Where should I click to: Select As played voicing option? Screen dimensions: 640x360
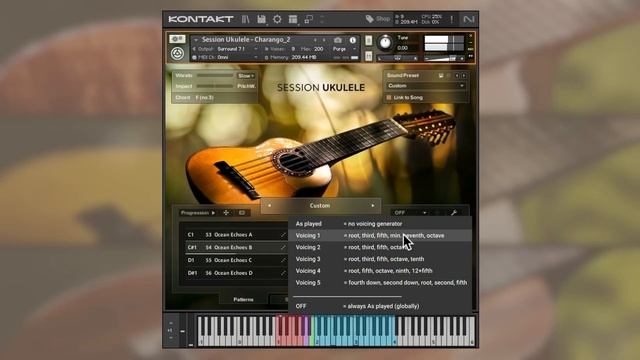[380, 224]
